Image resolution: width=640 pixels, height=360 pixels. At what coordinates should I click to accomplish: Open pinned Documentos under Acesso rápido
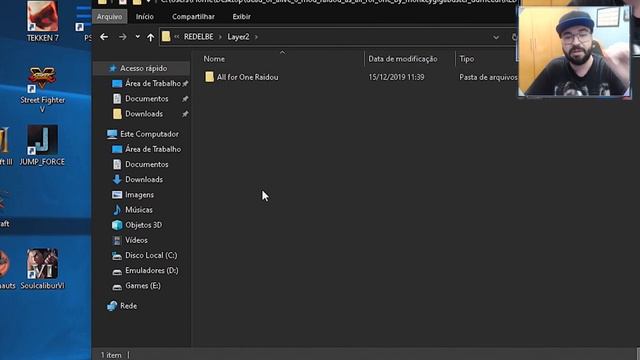click(x=147, y=98)
